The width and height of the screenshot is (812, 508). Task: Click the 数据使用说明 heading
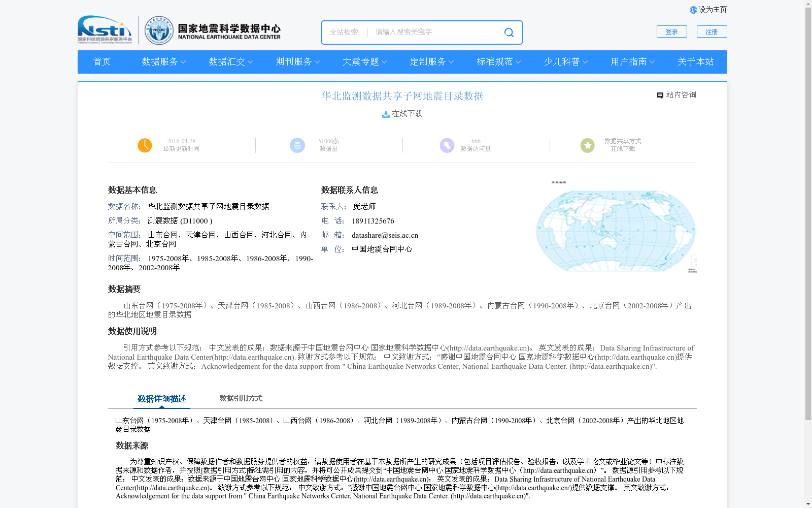click(x=132, y=331)
